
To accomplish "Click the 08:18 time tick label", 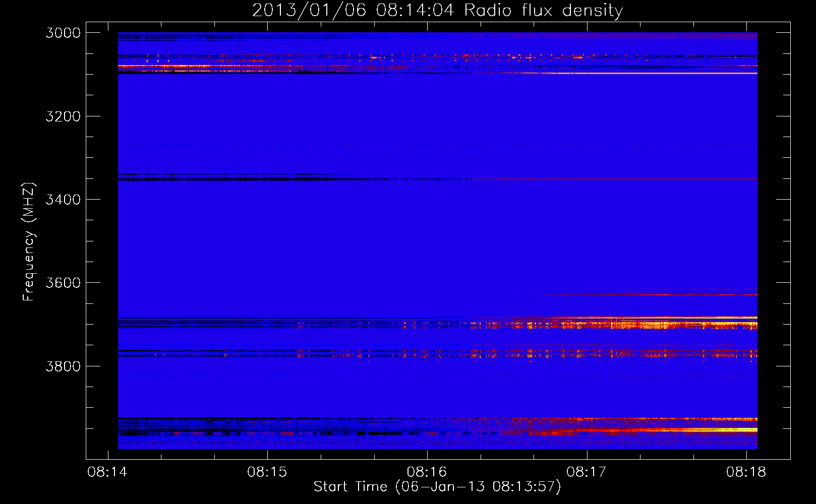I will tap(746, 472).
